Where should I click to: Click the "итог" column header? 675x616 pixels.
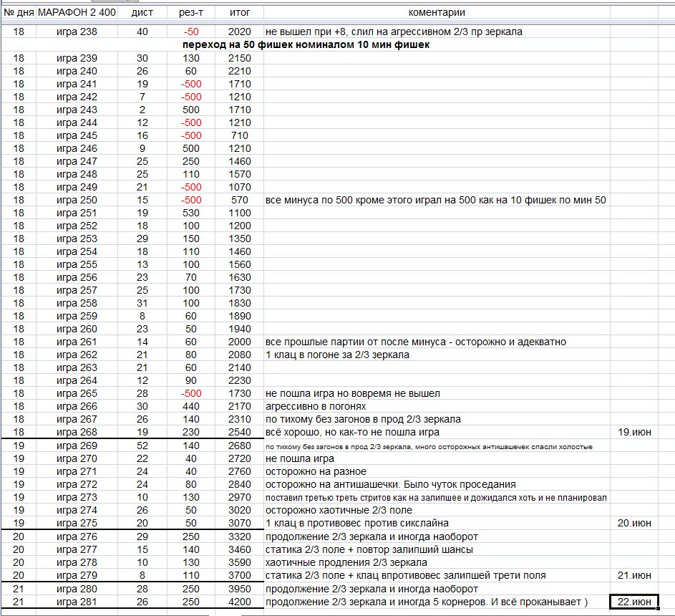[x=240, y=13]
